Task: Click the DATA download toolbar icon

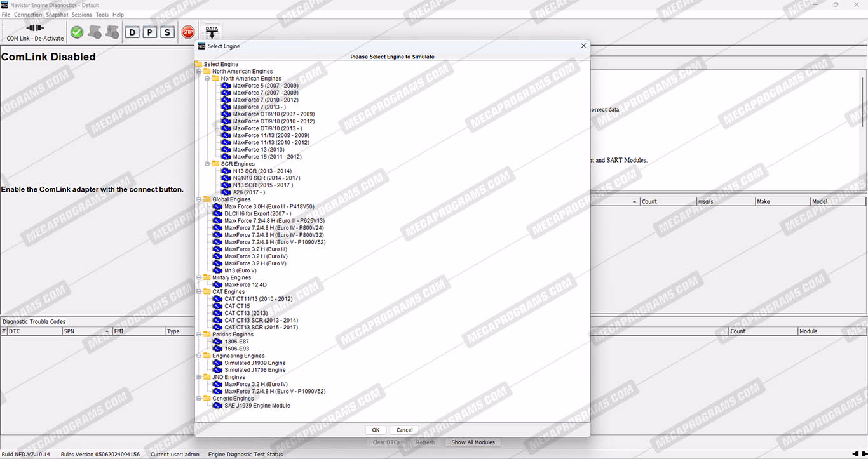Action: 212,32
